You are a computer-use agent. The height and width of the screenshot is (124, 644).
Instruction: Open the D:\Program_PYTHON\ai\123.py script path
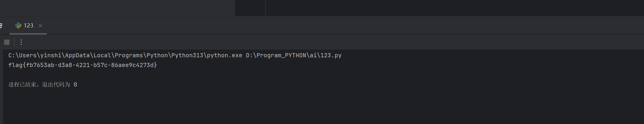293,56
